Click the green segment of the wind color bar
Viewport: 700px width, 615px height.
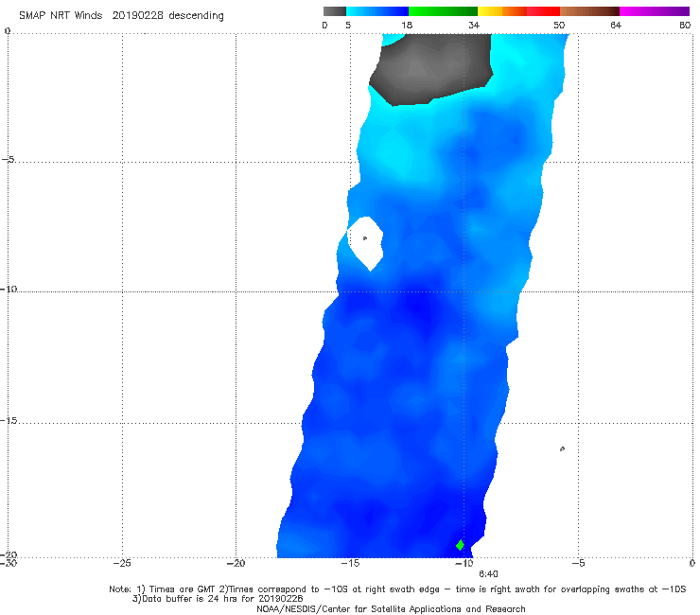click(443, 11)
